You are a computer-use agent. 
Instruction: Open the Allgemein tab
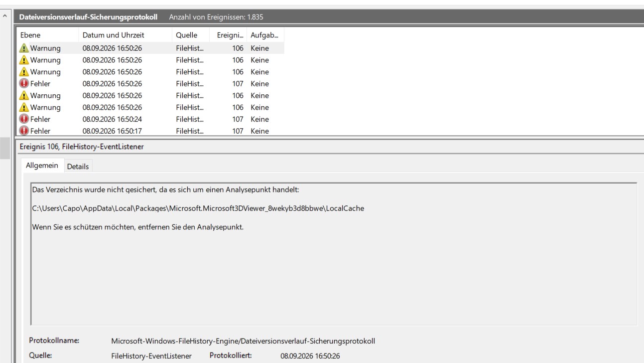coord(42,166)
